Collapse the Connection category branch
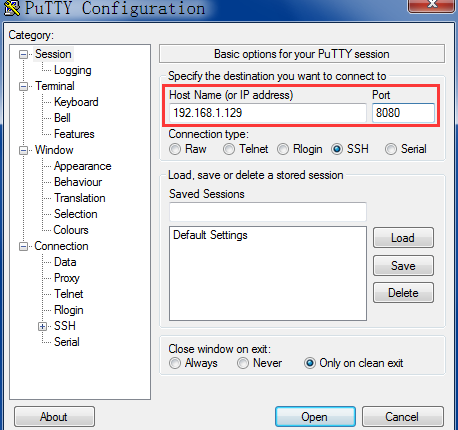The image size is (458, 430). [x=23, y=246]
